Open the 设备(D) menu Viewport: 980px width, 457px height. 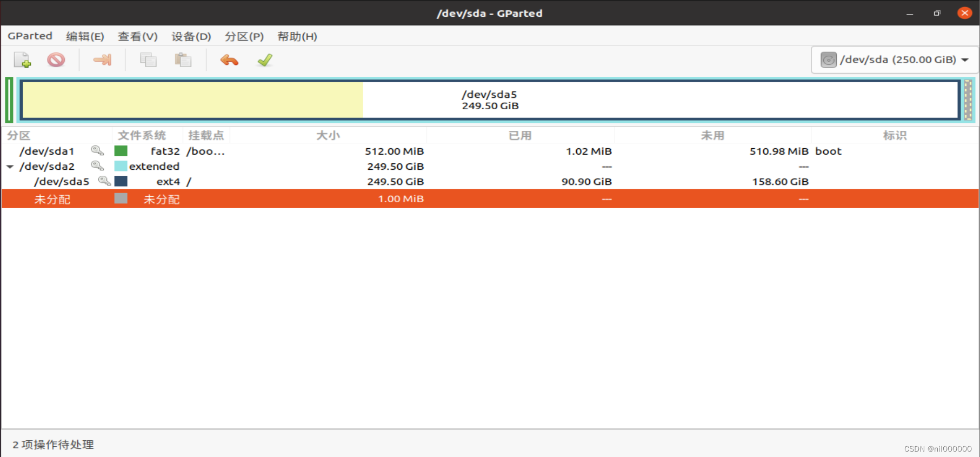(x=191, y=36)
